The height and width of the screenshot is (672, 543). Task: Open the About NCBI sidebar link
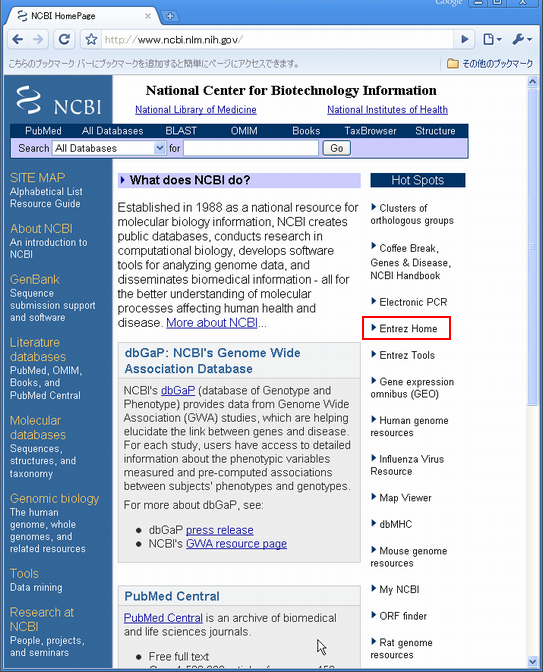coord(42,228)
